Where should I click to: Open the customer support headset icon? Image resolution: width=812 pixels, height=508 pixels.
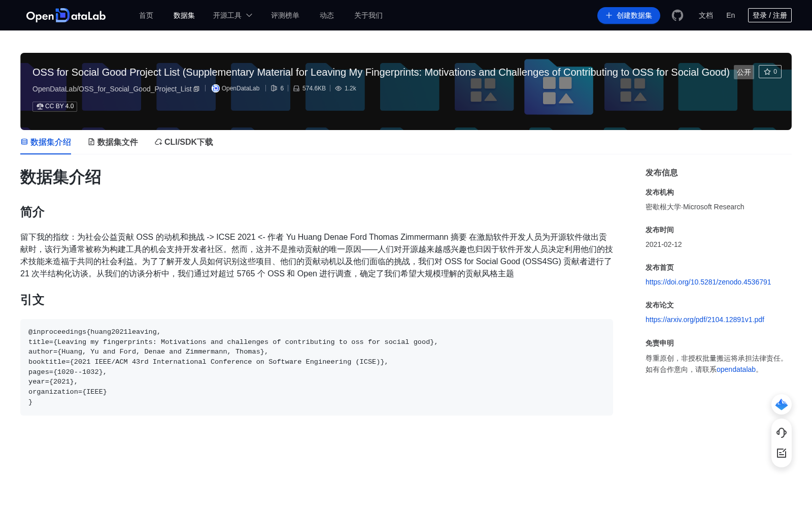782,432
